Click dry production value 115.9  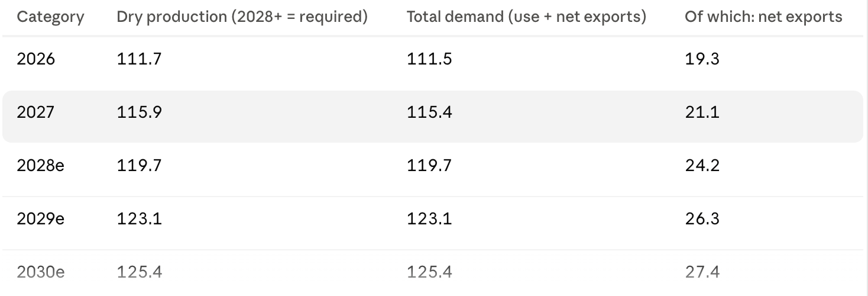point(139,112)
